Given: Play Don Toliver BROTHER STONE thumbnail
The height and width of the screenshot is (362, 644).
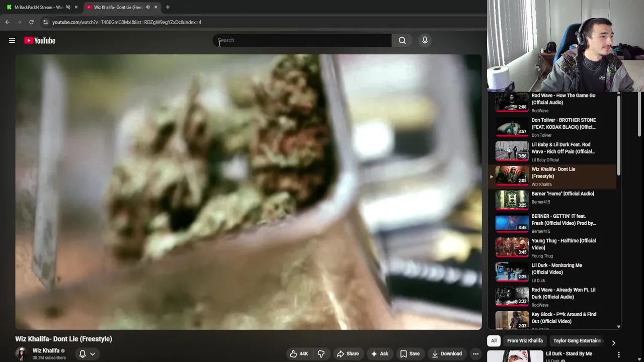Looking at the screenshot, I should (x=512, y=127).
